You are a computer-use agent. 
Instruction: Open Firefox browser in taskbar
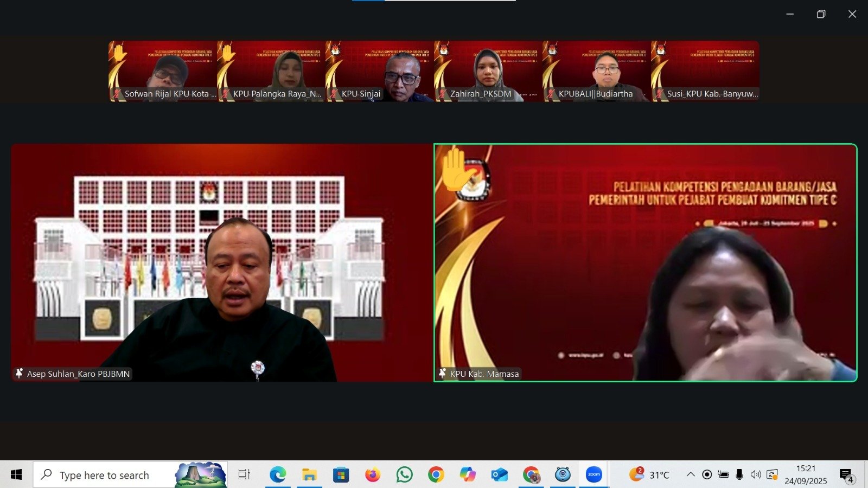pos(373,475)
